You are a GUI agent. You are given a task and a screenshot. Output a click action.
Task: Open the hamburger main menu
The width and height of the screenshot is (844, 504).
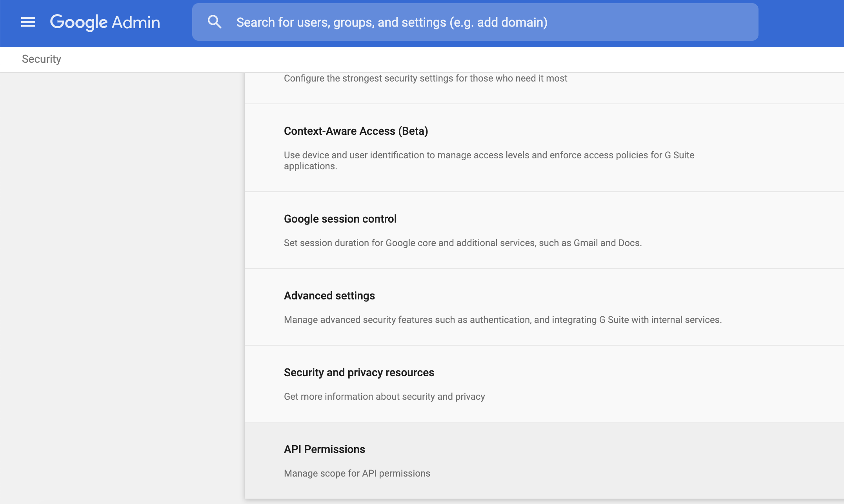click(x=28, y=22)
